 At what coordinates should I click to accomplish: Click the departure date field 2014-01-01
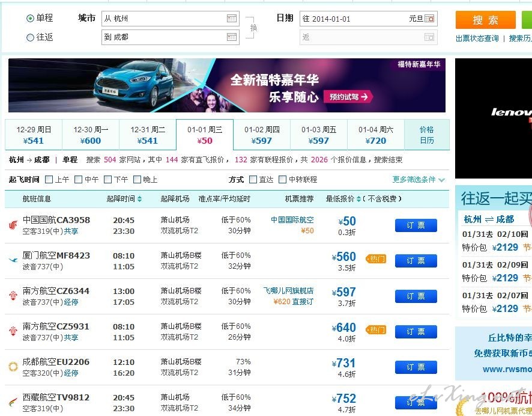[x=369, y=19]
